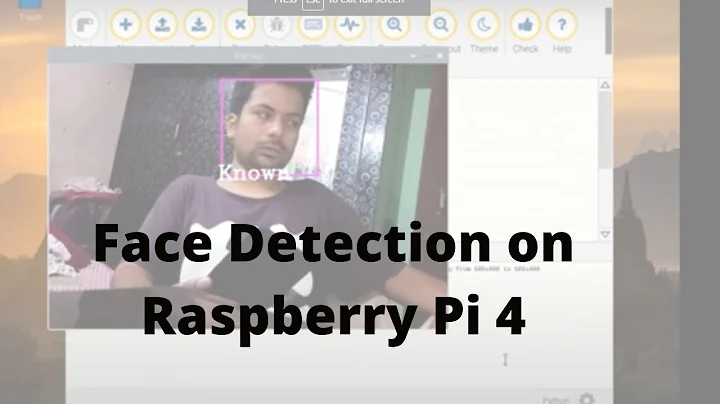The width and height of the screenshot is (720, 404).
Task: Load a file using the upload-arrow icon
Action: tap(162, 25)
